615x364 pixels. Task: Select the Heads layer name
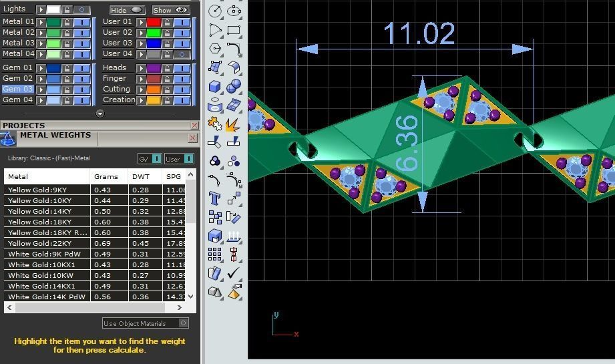click(115, 67)
